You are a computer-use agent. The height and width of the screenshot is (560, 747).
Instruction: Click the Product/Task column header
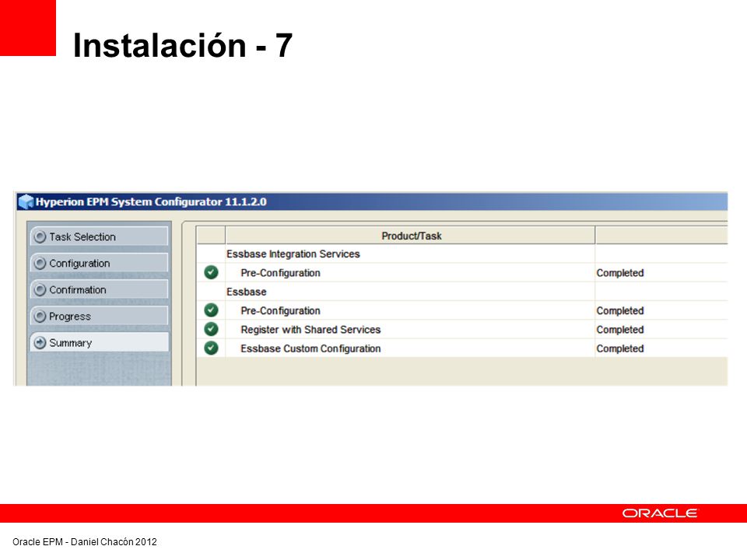410,236
